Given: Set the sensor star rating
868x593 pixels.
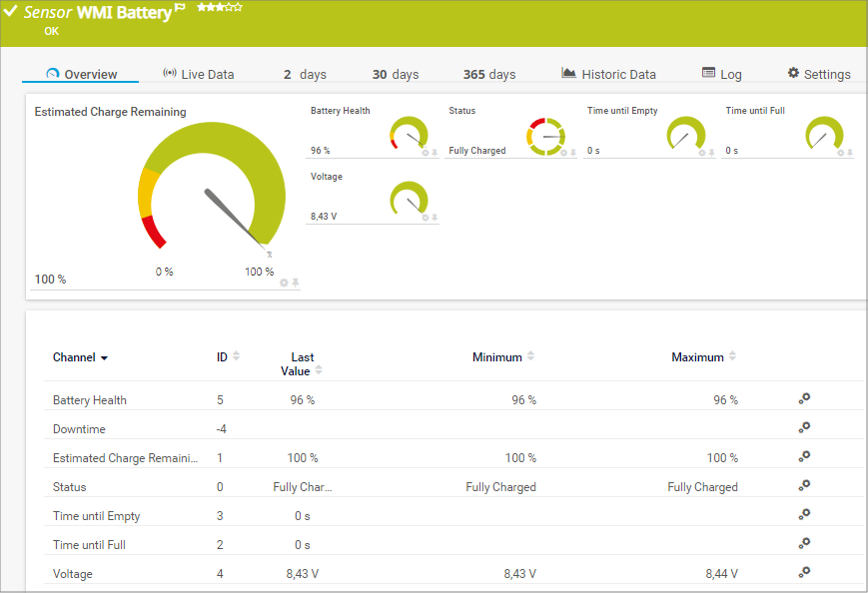Looking at the screenshot, I should [220, 8].
